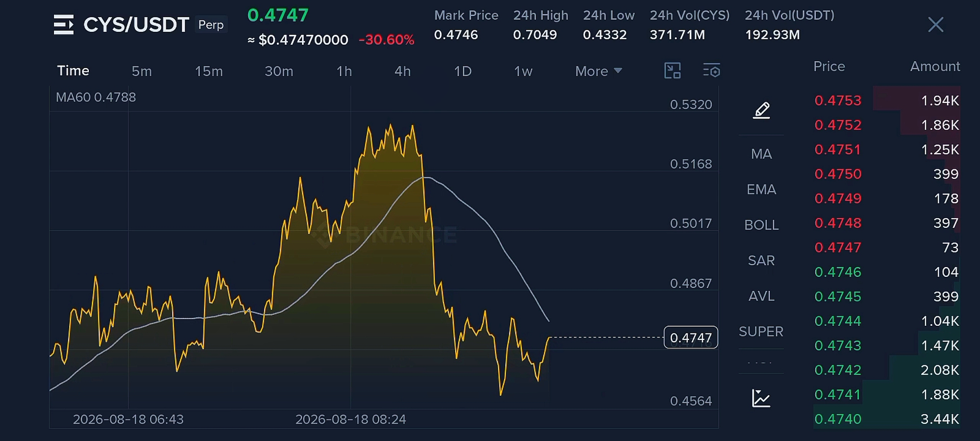980x441 pixels.
Task: Select bid price 0.4744
Action: point(838,321)
